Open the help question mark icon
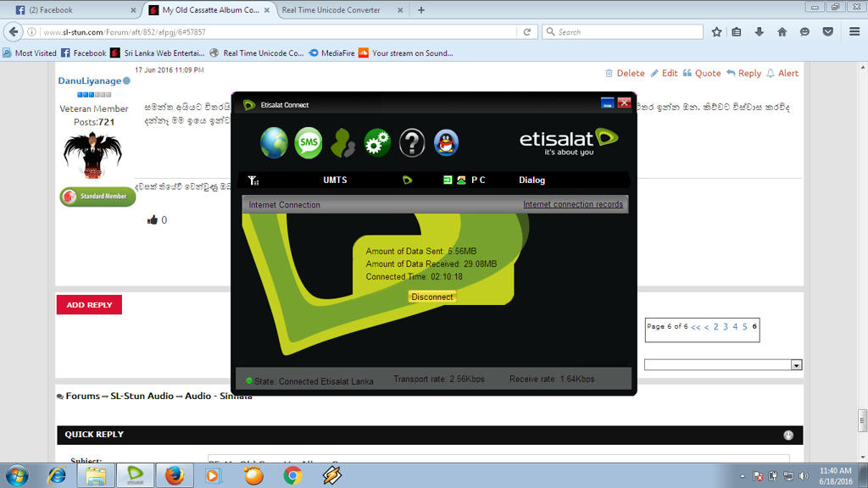This screenshot has height=488, width=868. coord(412,142)
